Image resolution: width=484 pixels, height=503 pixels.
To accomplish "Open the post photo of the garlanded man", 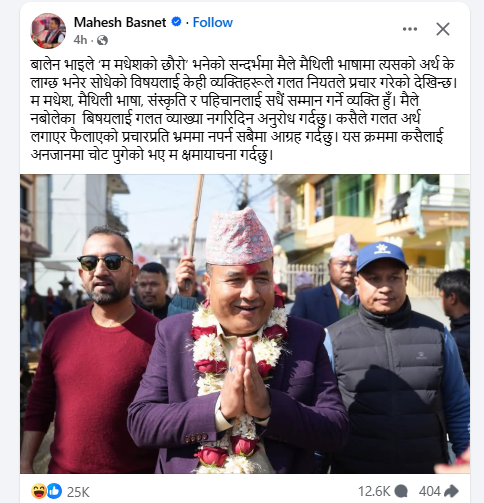I will pyautogui.click(x=245, y=324).
